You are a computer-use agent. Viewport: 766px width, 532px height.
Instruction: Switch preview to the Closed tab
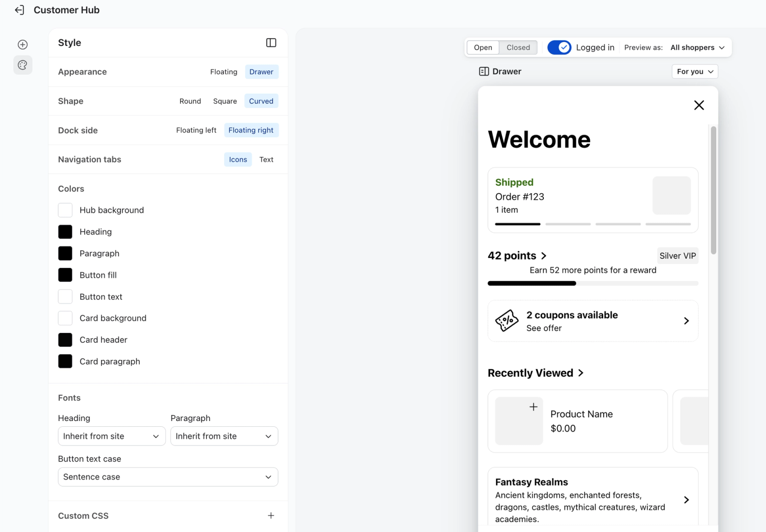pos(518,47)
